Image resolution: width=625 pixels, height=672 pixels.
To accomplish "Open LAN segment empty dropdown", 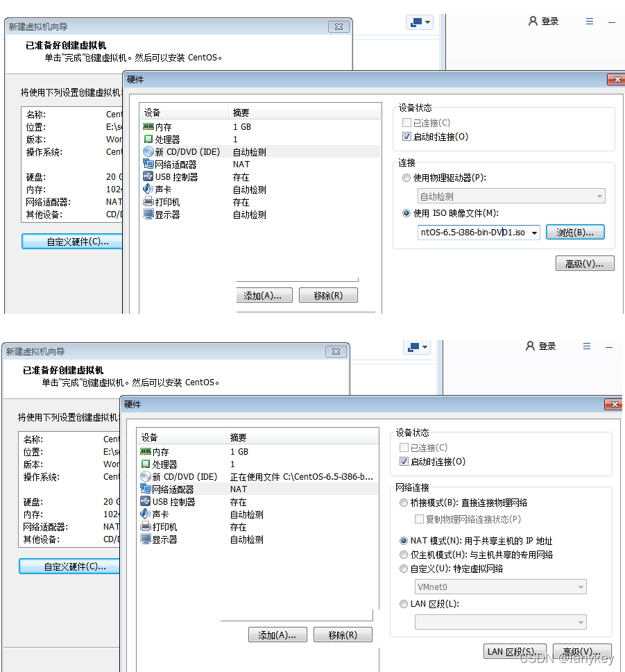I will (500, 622).
